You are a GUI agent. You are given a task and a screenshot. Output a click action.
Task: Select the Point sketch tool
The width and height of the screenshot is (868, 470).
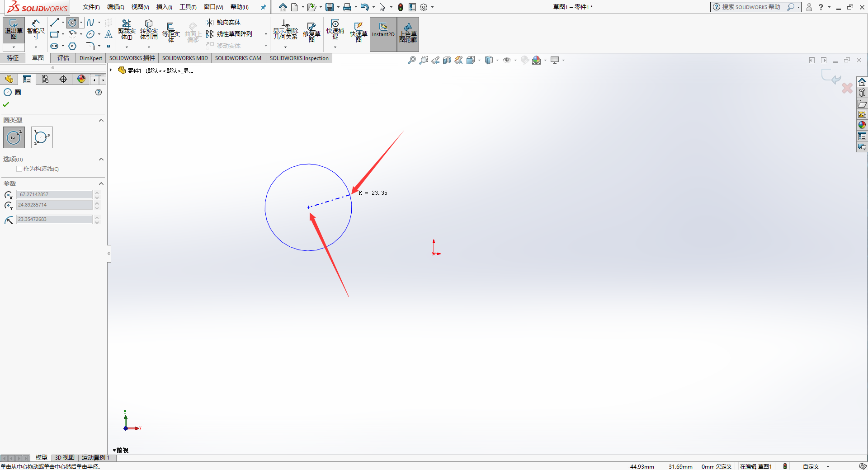click(108, 46)
